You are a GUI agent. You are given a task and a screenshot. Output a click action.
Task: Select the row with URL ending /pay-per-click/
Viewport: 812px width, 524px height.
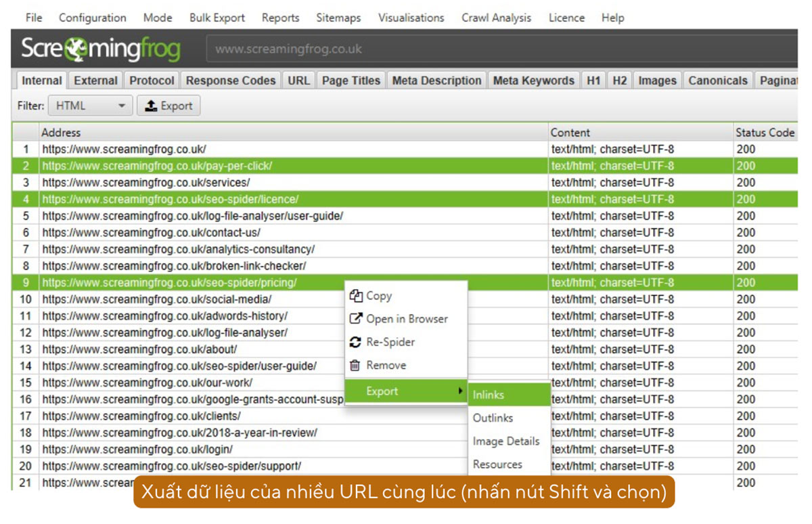(x=405, y=166)
